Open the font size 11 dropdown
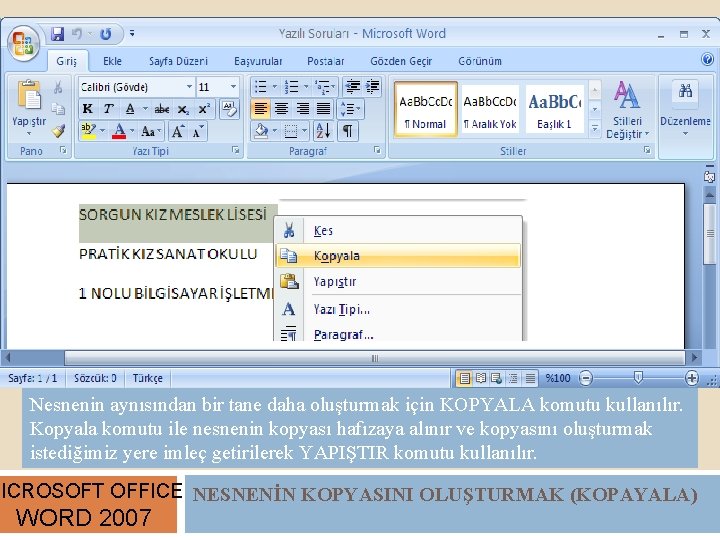This screenshot has width=720, height=540. click(233, 87)
